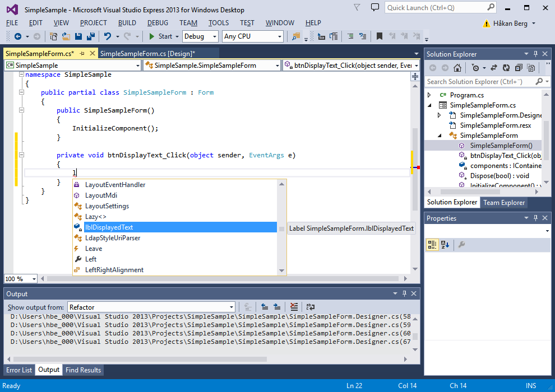Click the Save All toolbar icon
This screenshot has width=555, height=392.
[91, 36]
